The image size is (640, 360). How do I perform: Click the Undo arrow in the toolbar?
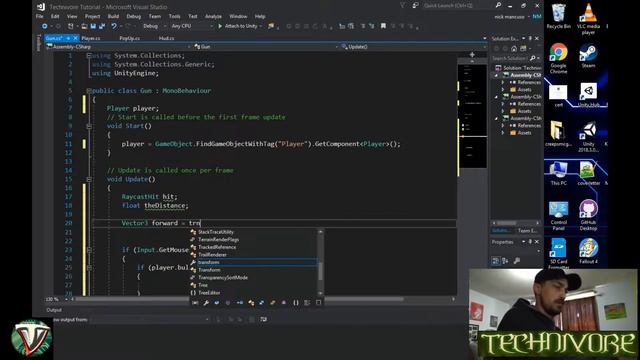pyautogui.click(x=114, y=26)
